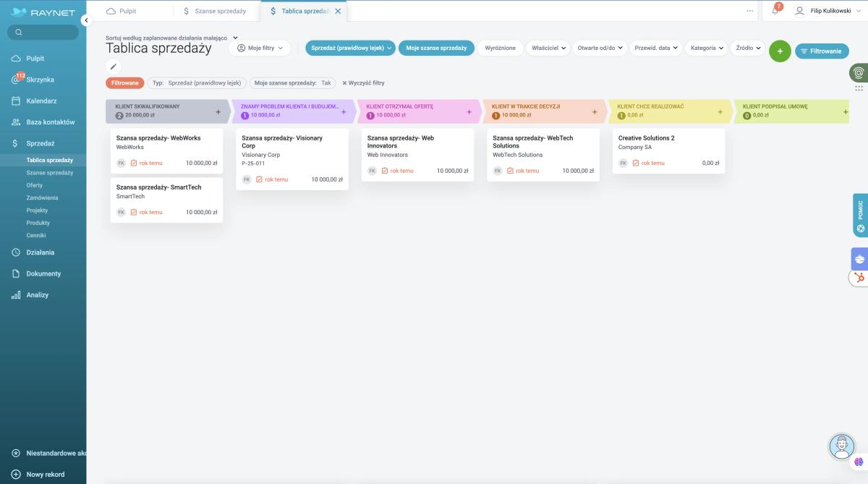Open the Sprzedaż (prawidłowy lejek) dropdown
The image size is (868, 484).
click(x=351, y=48)
